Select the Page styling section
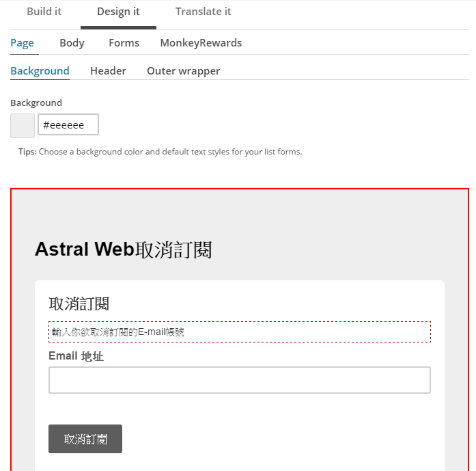The image size is (476, 471). (x=22, y=43)
